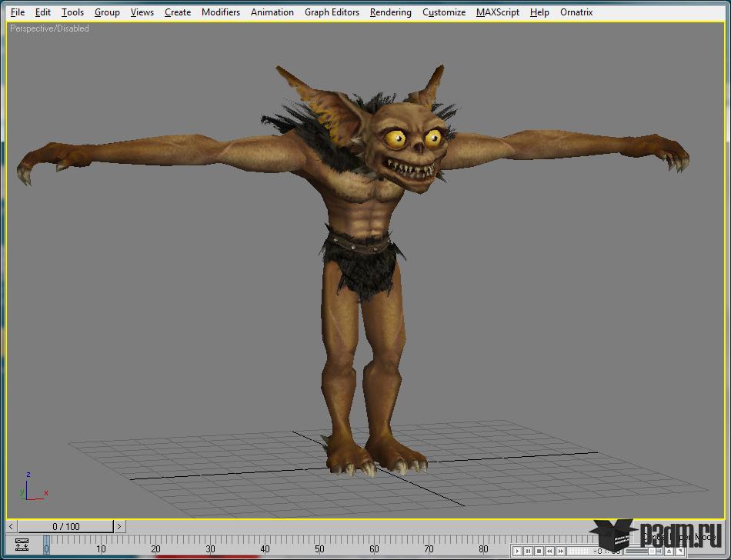The height and width of the screenshot is (560, 731).
Task: Open the File menu
Action: [x=17, y=12]
